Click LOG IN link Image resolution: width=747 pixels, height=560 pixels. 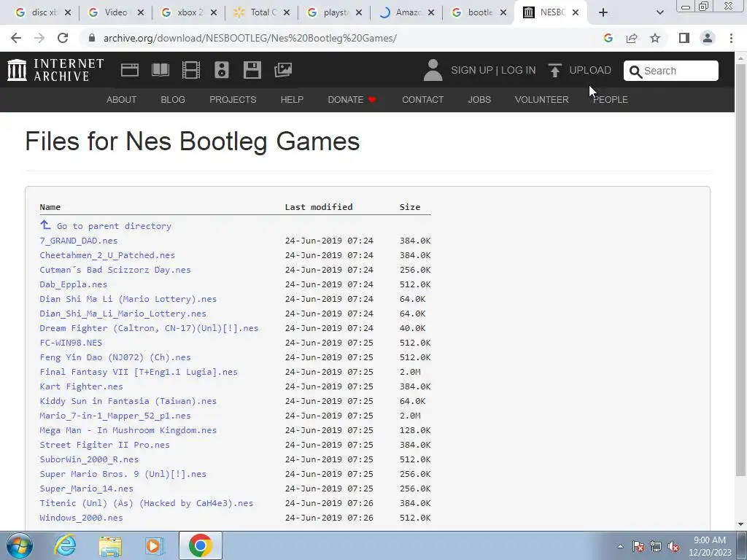click(x=519, y=70)
